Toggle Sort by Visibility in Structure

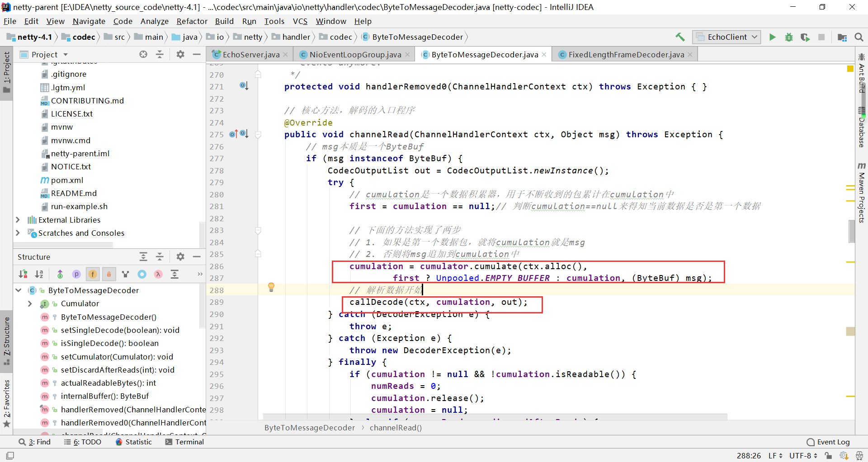[x=23, y=274]
